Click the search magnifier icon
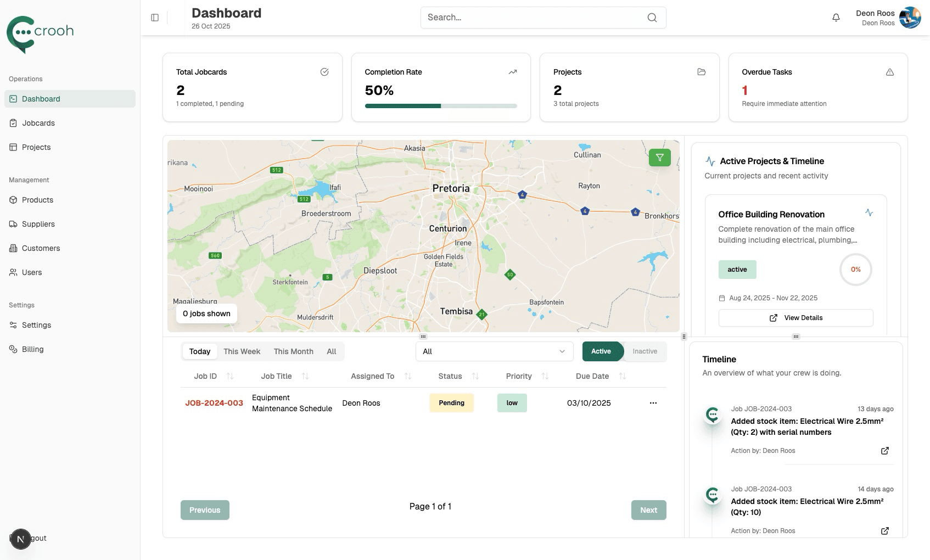 click(652, 18)
